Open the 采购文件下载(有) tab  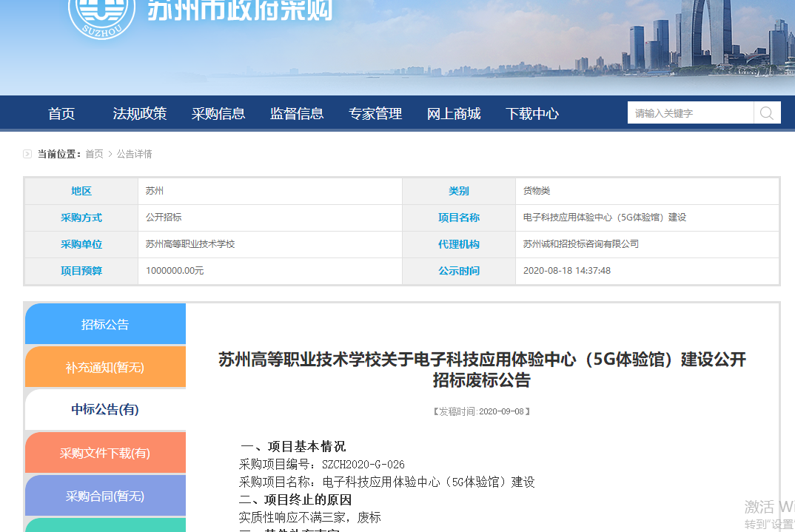coord(105,452)
